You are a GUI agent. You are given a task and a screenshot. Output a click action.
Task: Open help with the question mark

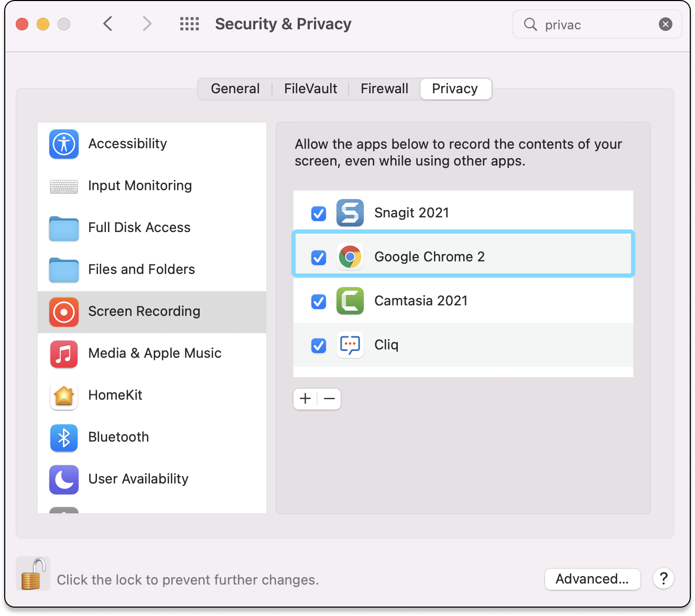(x=664, y=579)
